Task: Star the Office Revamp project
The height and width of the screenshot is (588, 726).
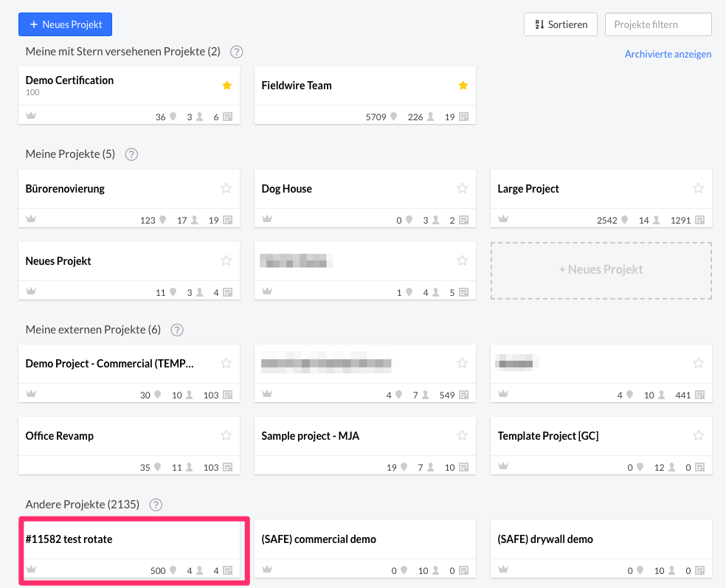Action: coord(227,435)
